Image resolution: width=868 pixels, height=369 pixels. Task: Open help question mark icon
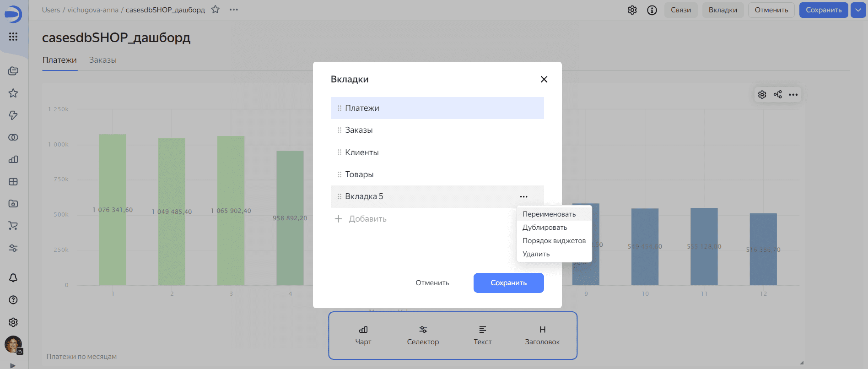(x=13, y=300)
